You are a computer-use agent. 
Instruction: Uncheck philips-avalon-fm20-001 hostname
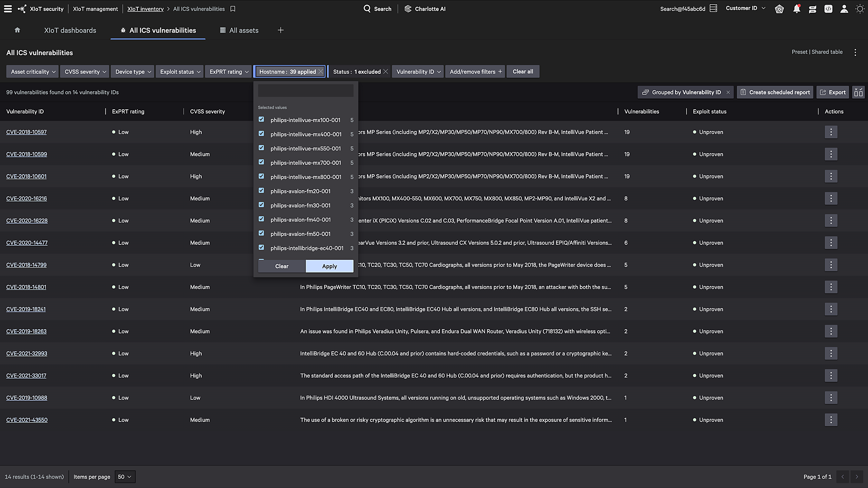click(x=262, y=191)
